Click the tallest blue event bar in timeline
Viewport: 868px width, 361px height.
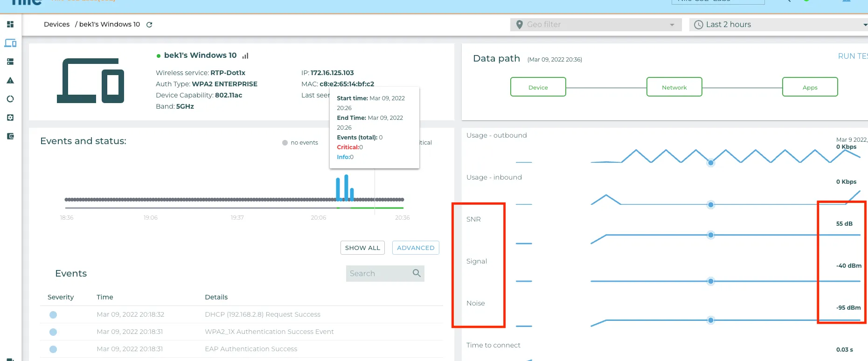(x=346, y=187)
